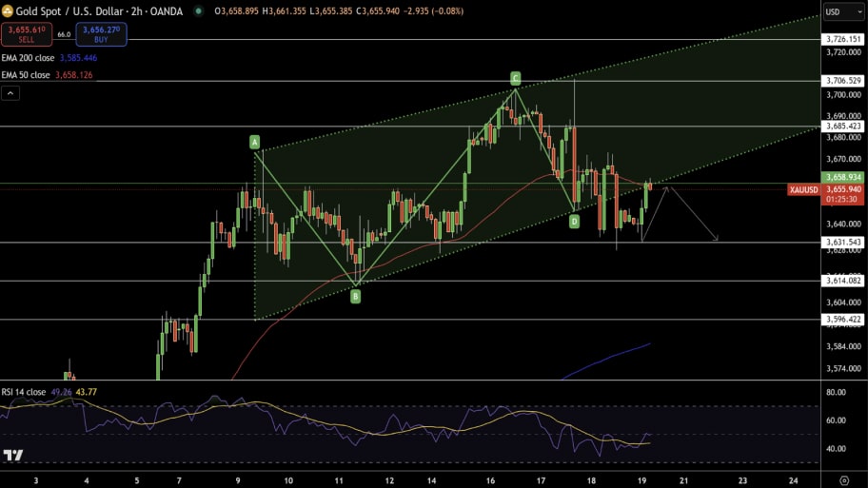Screen dimensions: 868x488
Task: Select pattern point label B
Action: click(355, 297)
